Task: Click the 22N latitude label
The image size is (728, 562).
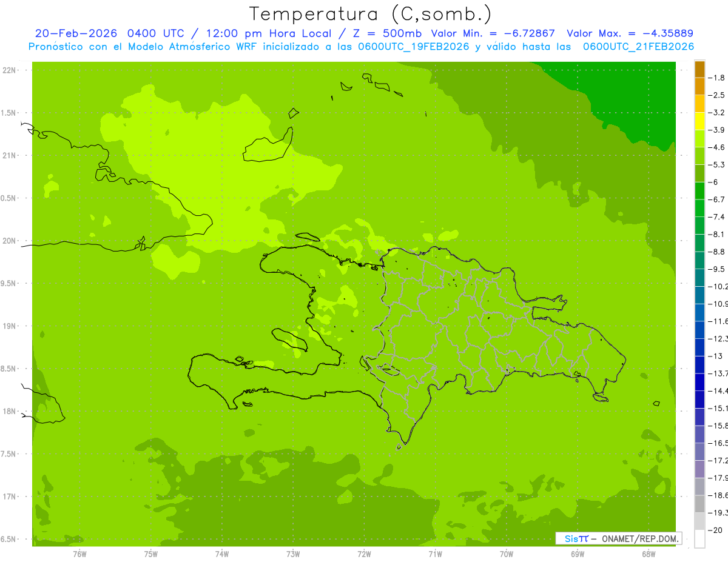Action: [x=9, y=70]
